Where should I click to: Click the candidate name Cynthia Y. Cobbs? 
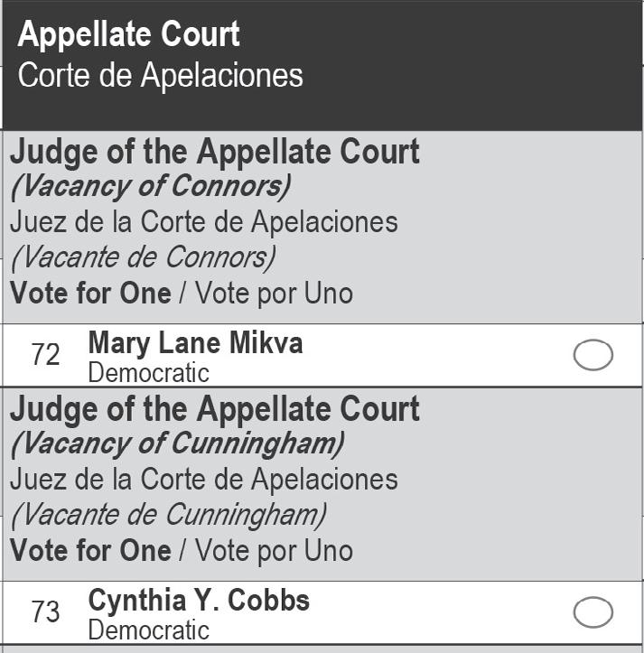(x=199, y=601)
